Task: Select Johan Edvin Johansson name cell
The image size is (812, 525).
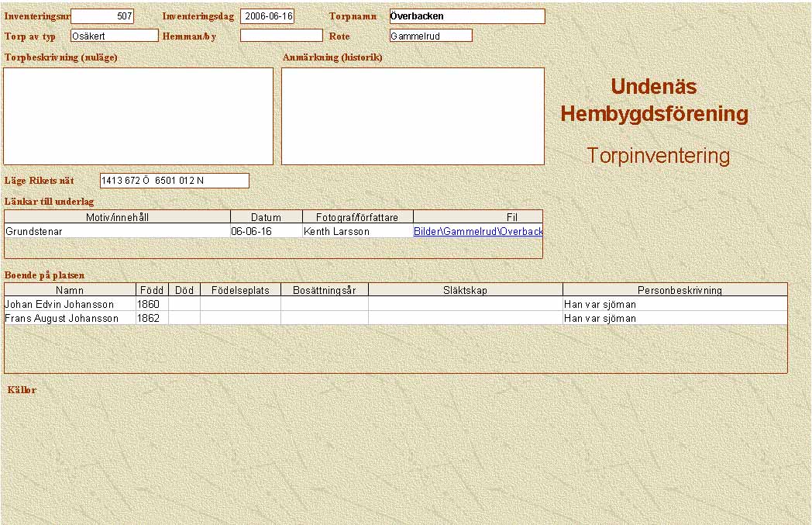Action: pos(70,305)
